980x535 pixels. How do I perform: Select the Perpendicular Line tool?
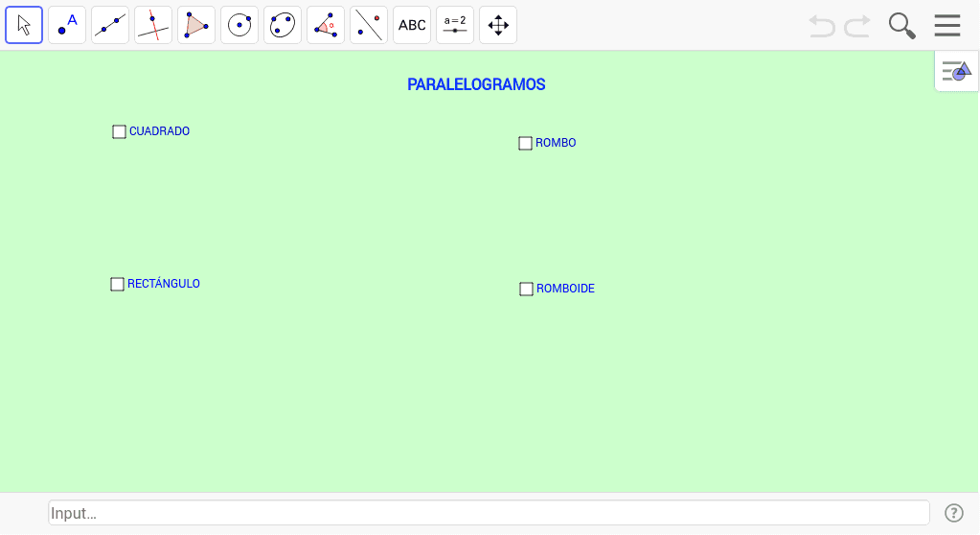tap(153, 25)
